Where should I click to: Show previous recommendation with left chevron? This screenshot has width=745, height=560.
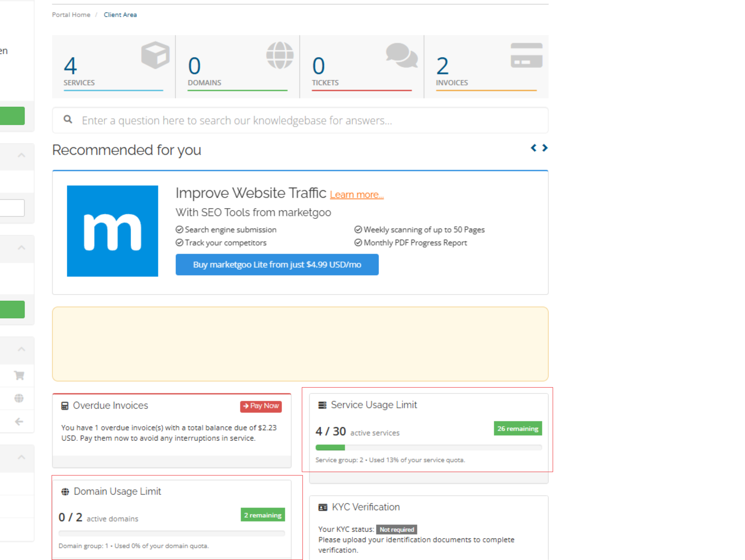pos(533,148)
